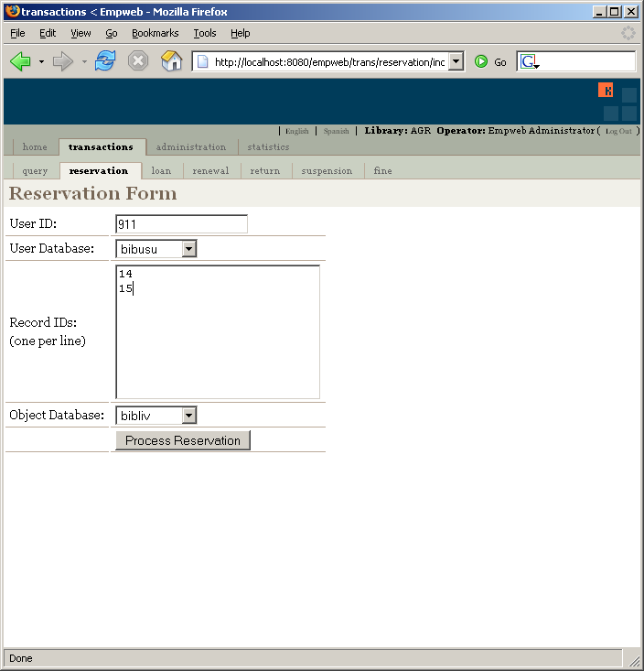Go to the query subtab

tap(35, 171)
